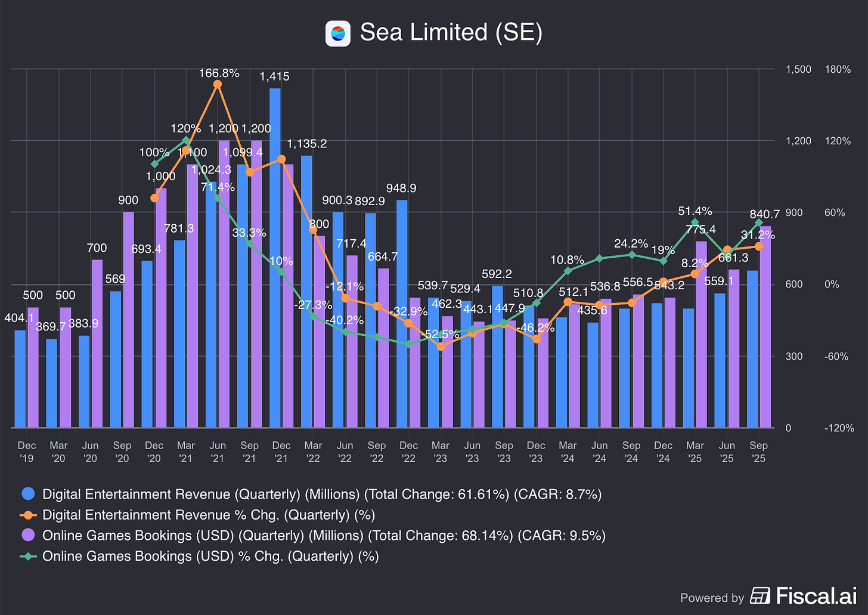
Task: Select the green Bookings % Chg legend marker
Action: 29,556
